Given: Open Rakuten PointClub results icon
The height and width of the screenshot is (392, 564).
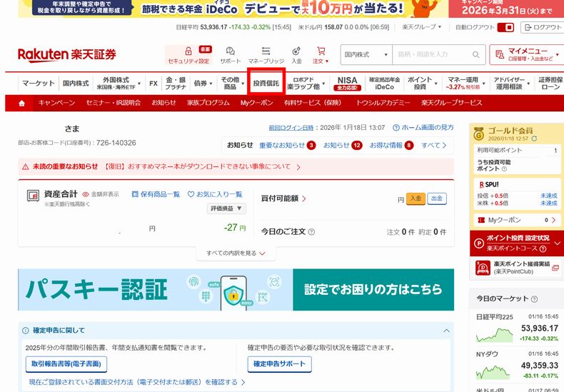Looking at the screenshot, I should (x=483, y=268).
